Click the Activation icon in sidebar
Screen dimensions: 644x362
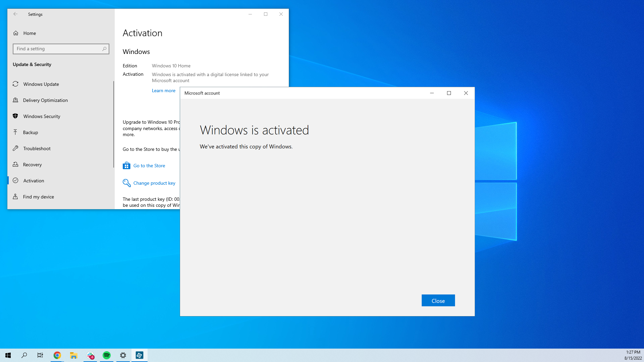coord(15,180)
